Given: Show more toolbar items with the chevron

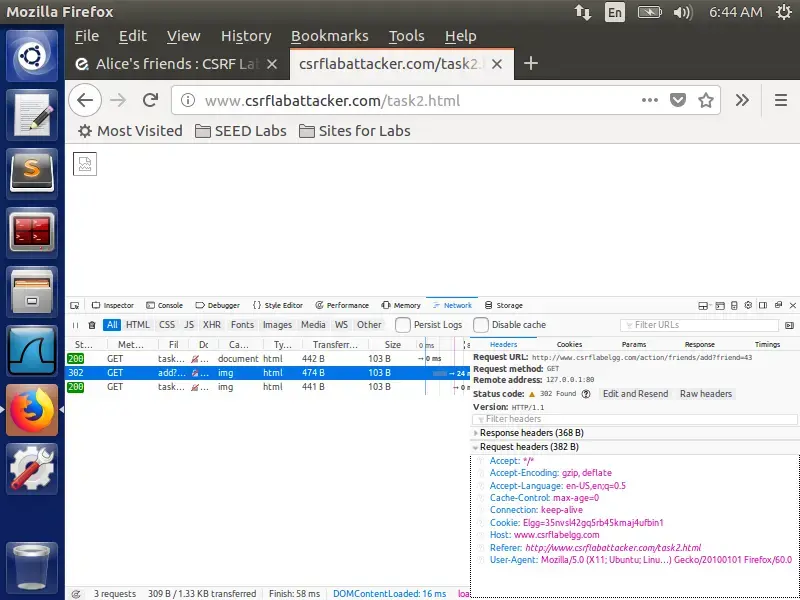Looking at the screenshot, I should (x=742, y=101).
